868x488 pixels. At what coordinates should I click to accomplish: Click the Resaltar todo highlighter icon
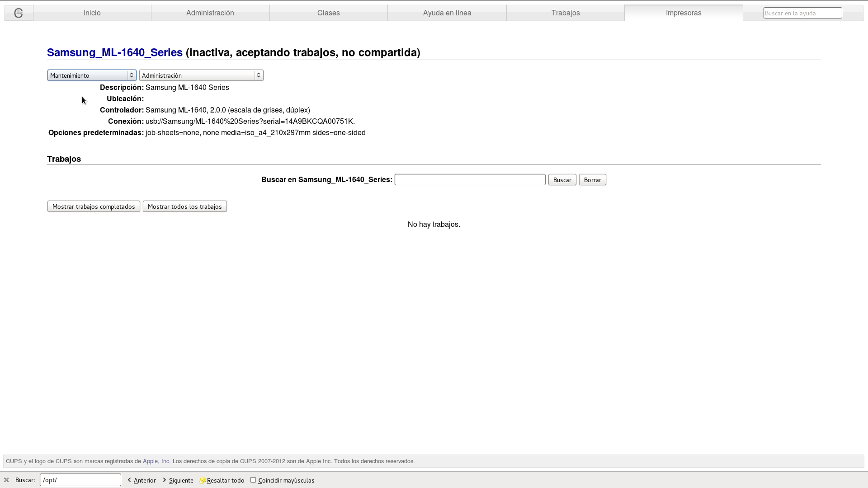tap(203, 480)
